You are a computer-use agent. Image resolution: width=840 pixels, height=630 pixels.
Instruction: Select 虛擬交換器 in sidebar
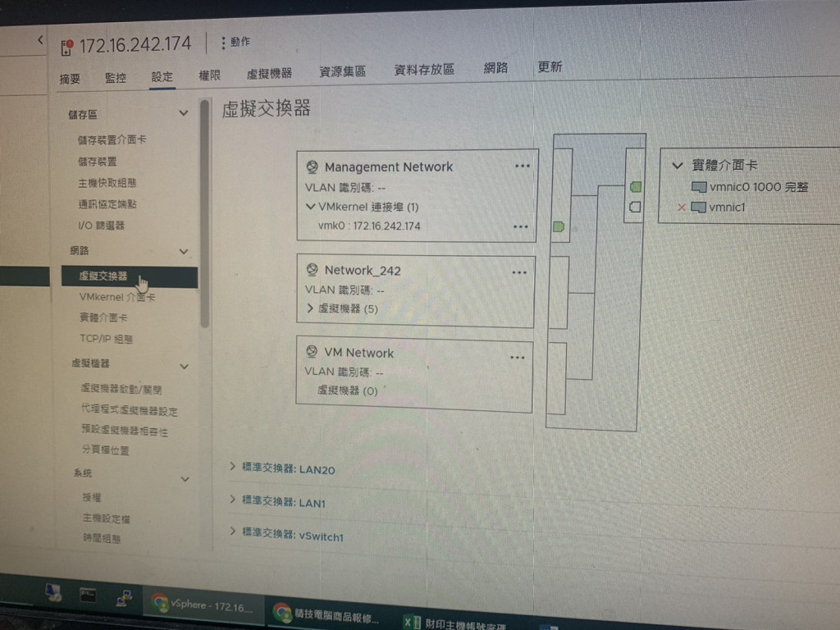coord(129,276)
